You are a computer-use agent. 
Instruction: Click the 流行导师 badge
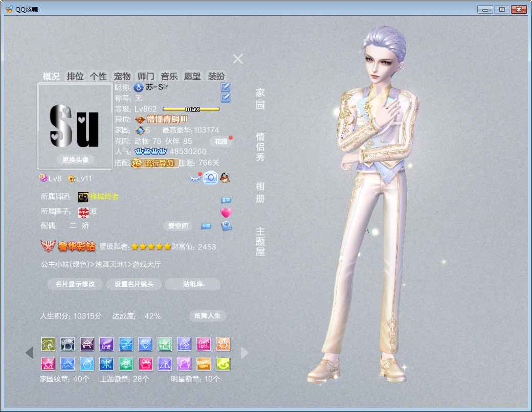(155, 163)
